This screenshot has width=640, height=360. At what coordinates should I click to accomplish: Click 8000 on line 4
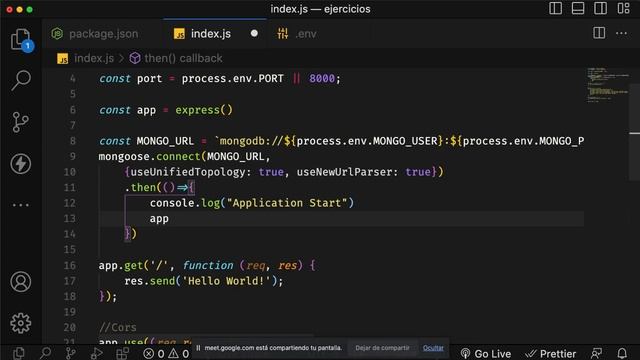322,78
